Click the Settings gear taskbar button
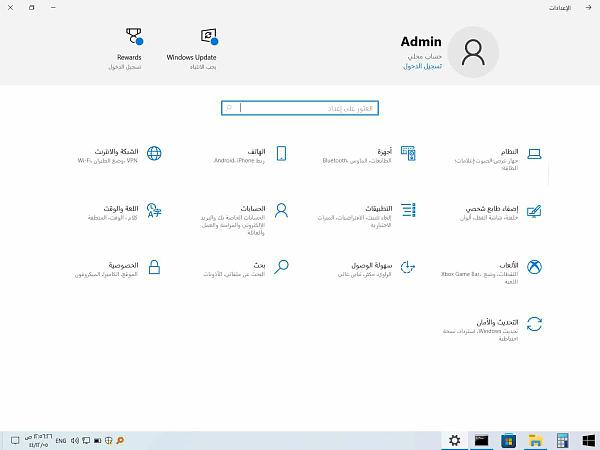 (x=454, y=440)
